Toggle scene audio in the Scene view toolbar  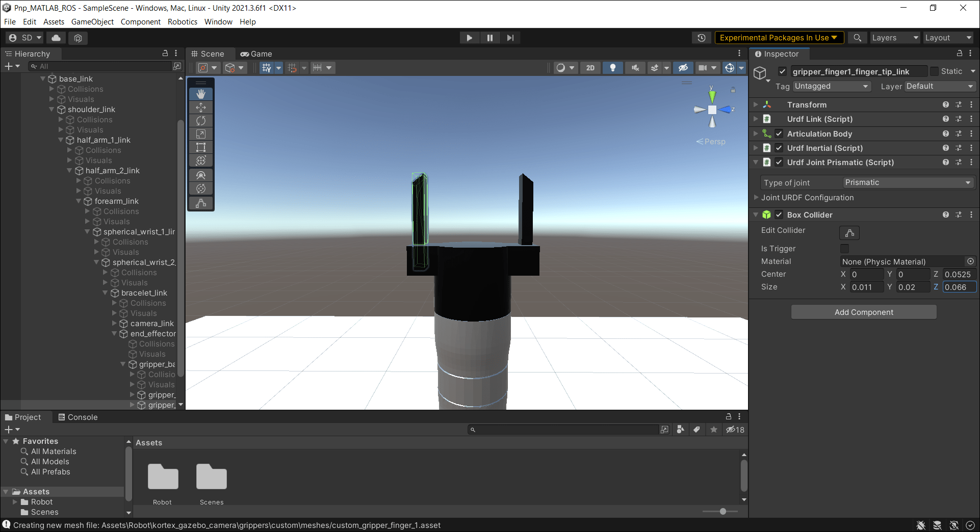pyautogui.click(x=635, y=67)
